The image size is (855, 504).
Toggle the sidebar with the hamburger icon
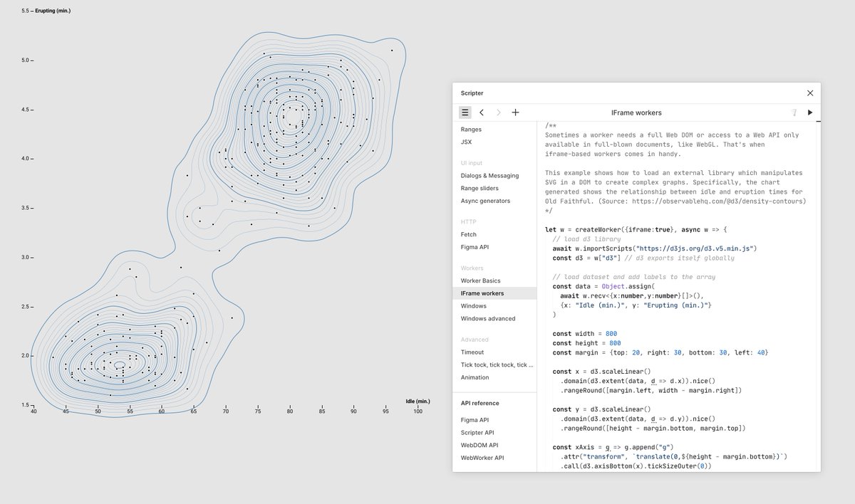(465, 112)
